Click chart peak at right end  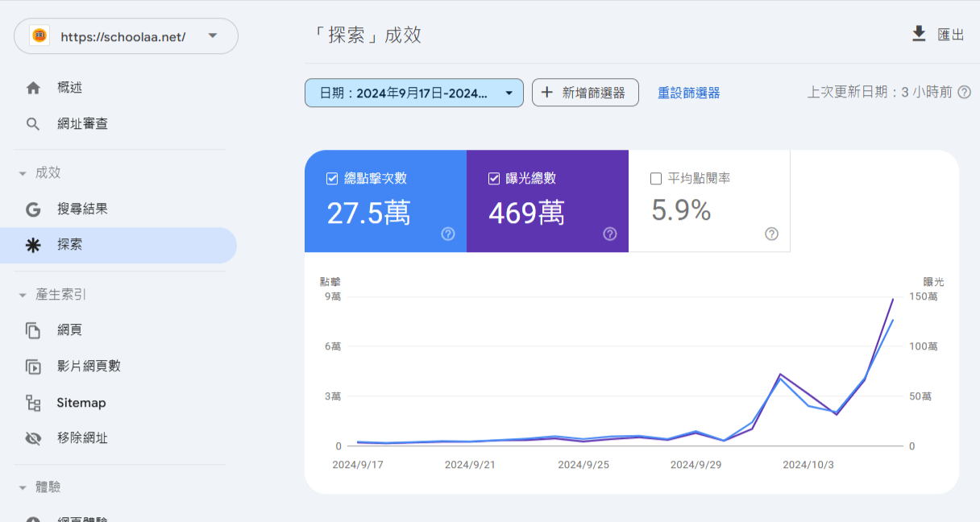coord(893,300)
